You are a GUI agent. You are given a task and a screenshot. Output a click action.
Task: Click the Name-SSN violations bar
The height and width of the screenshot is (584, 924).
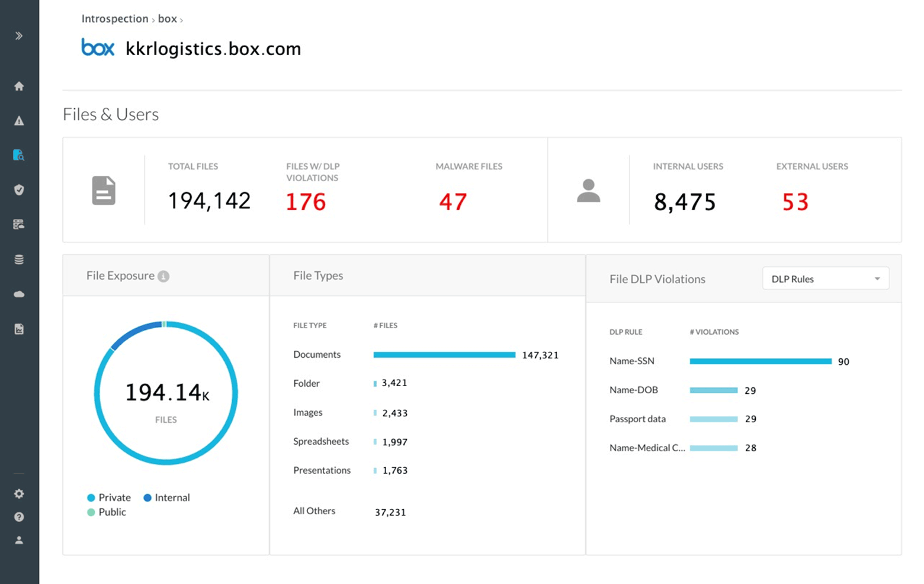761,361
